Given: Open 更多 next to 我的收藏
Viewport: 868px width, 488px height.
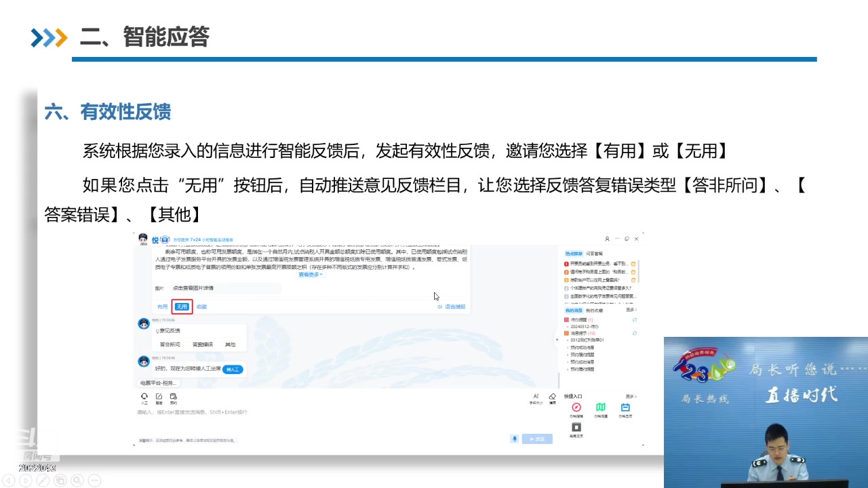Looking at the screenshot, I should [631, 310].
